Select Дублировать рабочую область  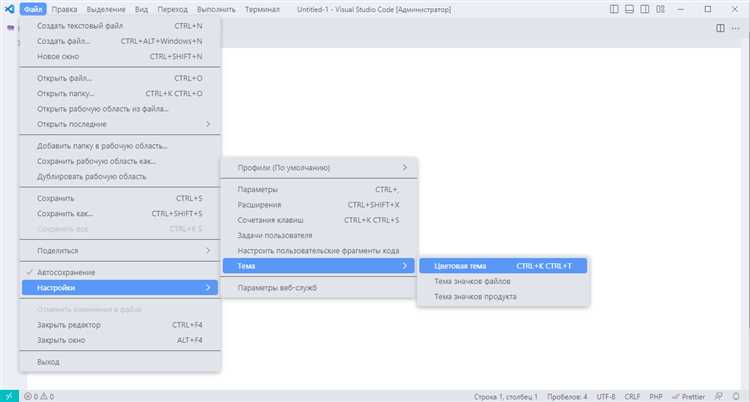(120, 177)
